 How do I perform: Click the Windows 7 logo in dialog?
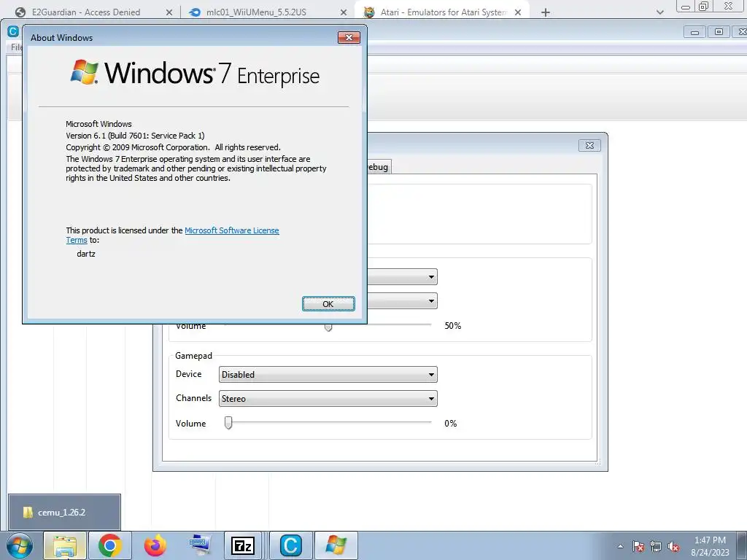(x=84, y=72)
